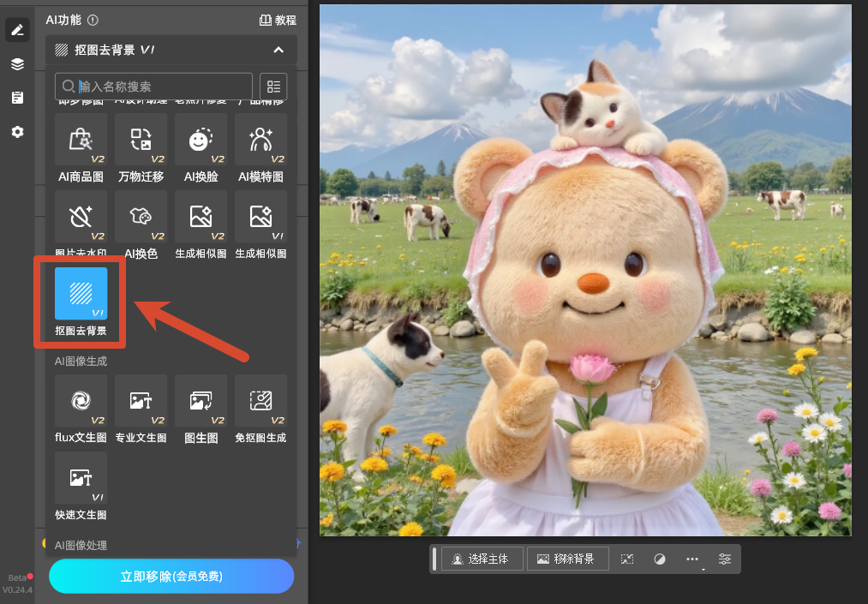This screenshot has height=604, width=868.
Task: Open the layers stack icon in sidebar
Action: 17,63
